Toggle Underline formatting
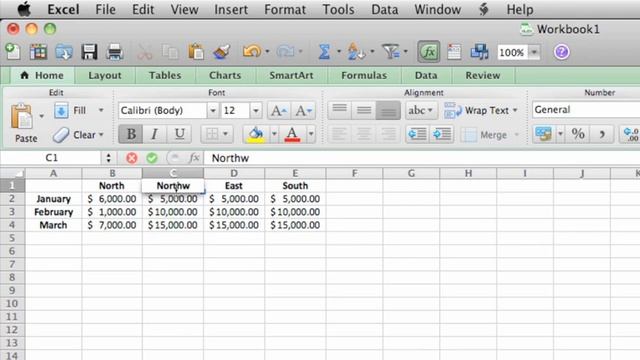This screenshot has height=360, width=640. (179, 134)
